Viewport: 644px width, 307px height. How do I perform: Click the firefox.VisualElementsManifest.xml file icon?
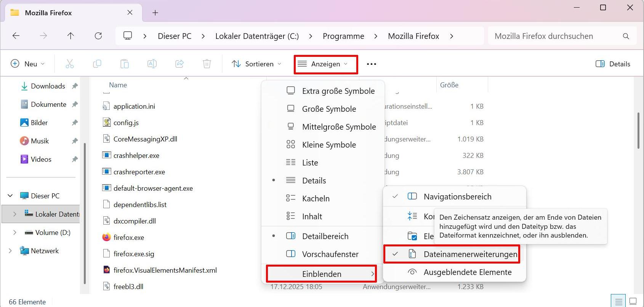click(x=106, y=270)
